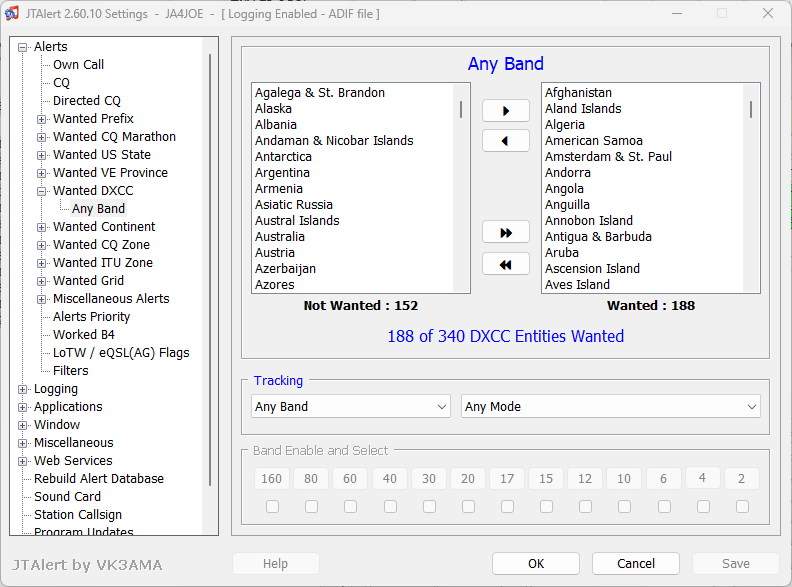Toggle the checkbox under the 15 band

pos(546,506)
